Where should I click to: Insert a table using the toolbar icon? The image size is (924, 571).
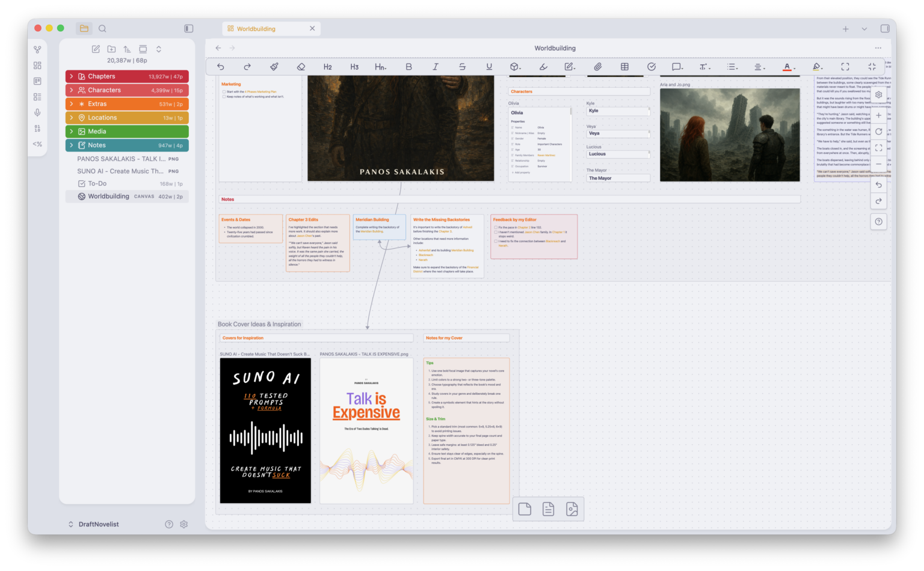[x=625, y=67]
